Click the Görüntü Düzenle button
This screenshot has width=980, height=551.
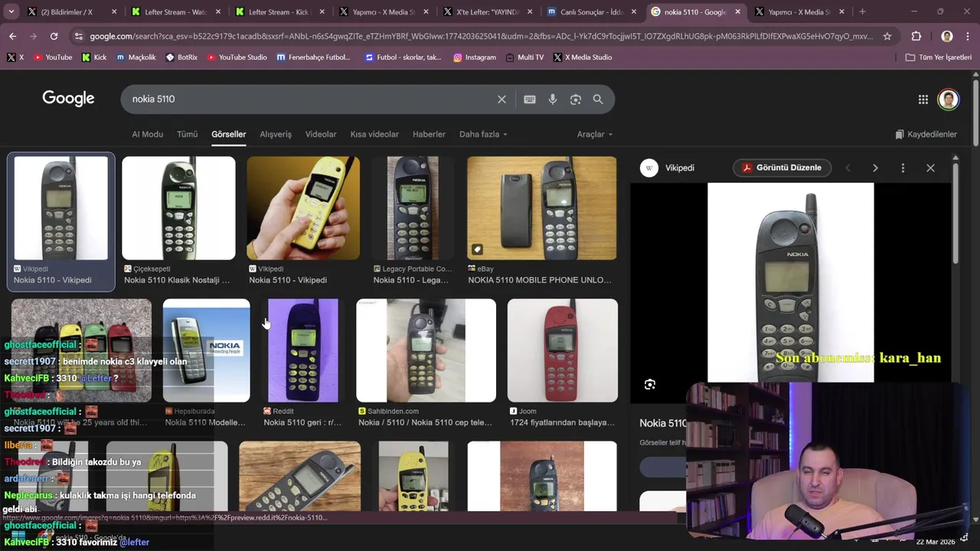point(782,168)
